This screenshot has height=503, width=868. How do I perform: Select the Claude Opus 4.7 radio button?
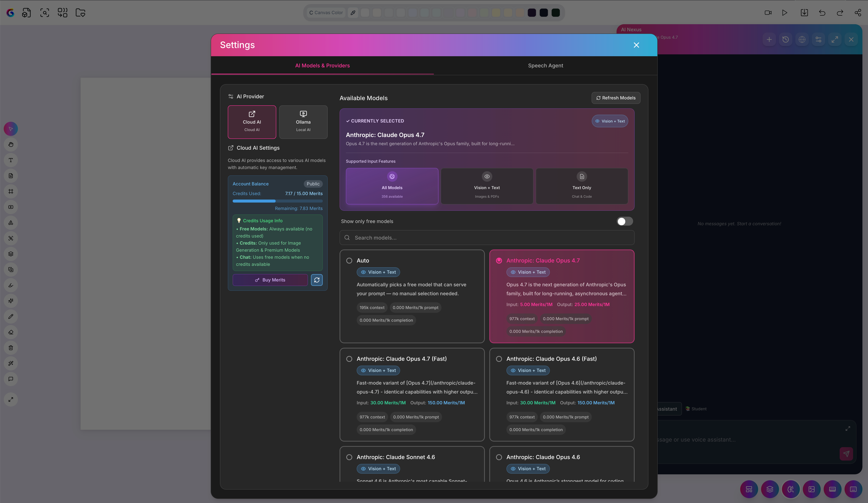point(499,261)
